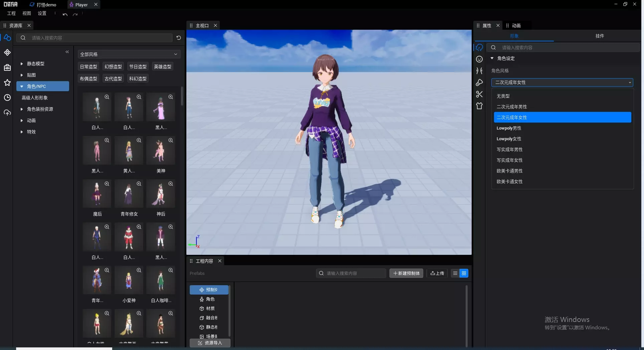Expand the 动画 tree node
The height and width of the screenshot is (350, 644).
tap(22, 120)
